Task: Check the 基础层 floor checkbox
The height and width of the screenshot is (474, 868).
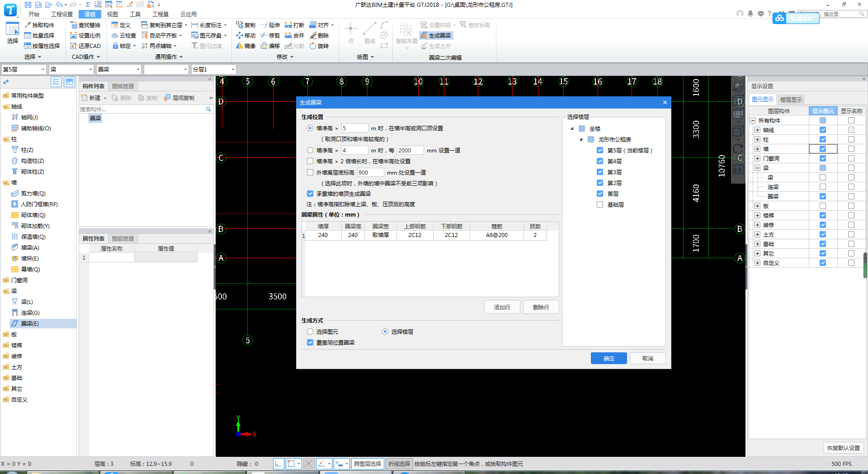Action: [600, 204]
